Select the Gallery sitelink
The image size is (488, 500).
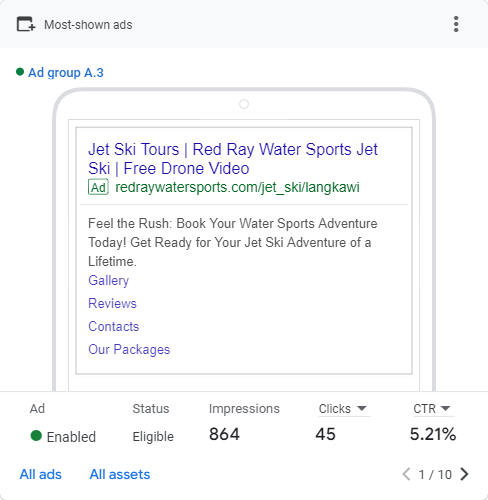[x=108, y=281]
